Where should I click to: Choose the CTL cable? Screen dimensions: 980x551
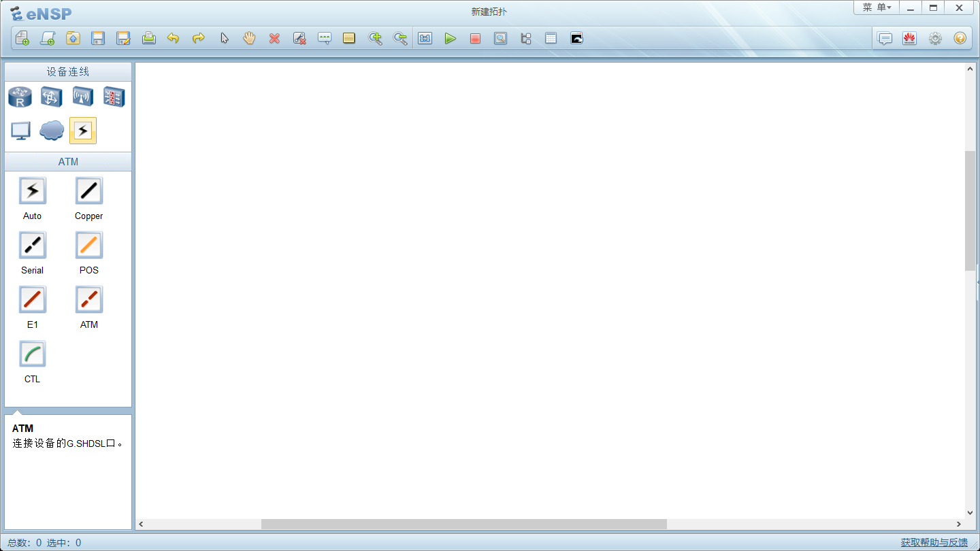tap(32, 354)
